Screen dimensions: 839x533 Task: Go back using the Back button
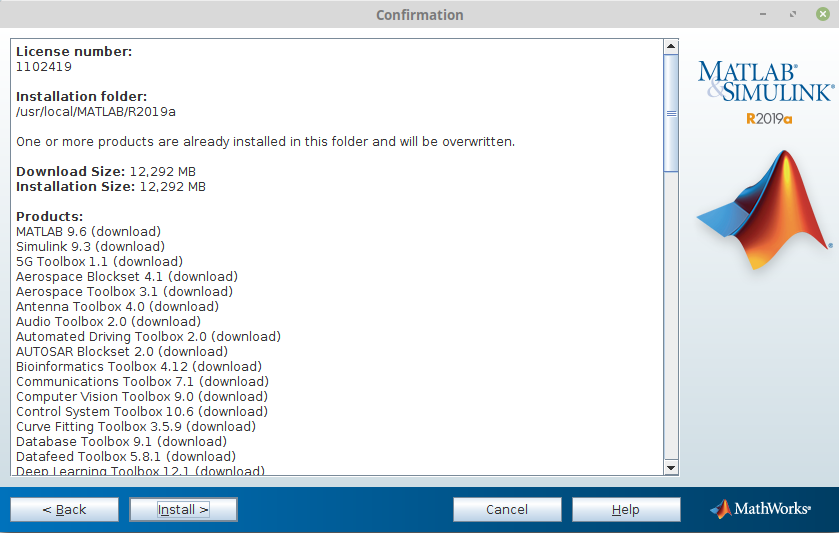(x=64, y=509)
